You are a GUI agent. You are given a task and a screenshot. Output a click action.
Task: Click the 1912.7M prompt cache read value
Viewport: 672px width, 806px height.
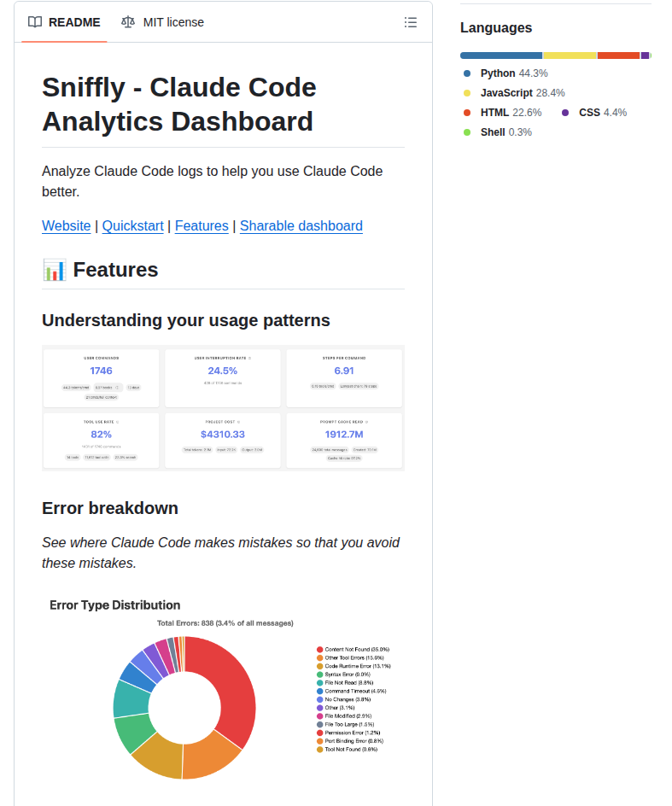point(344,435)
